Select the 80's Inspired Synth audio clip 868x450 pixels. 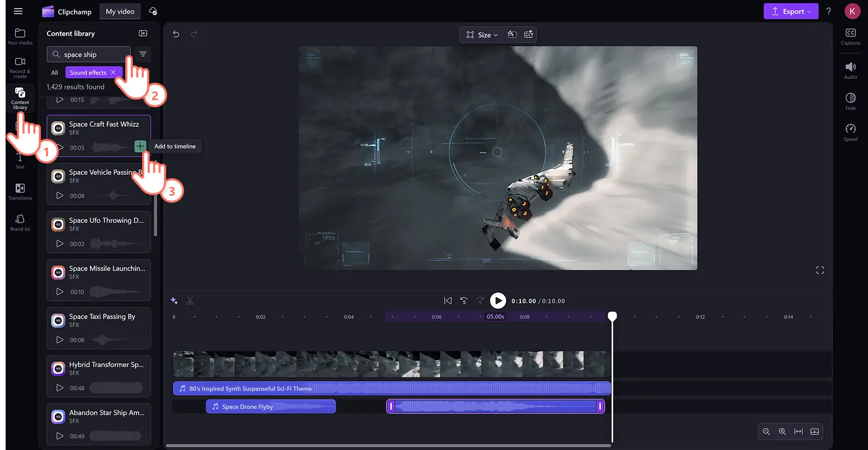tap(392, 388)
